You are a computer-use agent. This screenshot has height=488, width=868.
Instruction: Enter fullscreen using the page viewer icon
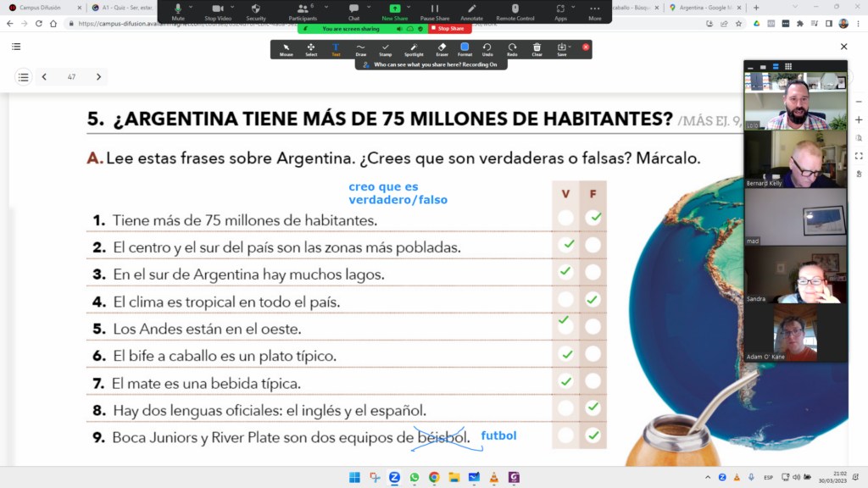pos(859,156)
